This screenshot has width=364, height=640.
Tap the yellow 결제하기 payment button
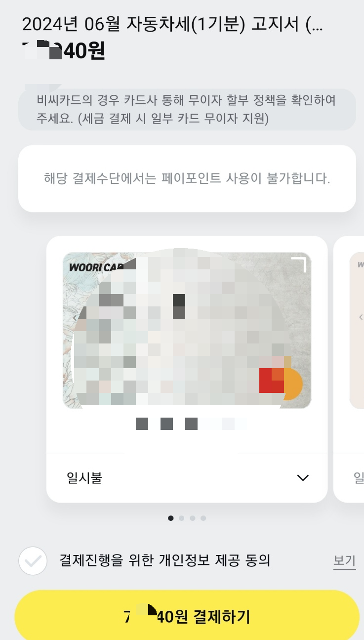click(187, 617)
